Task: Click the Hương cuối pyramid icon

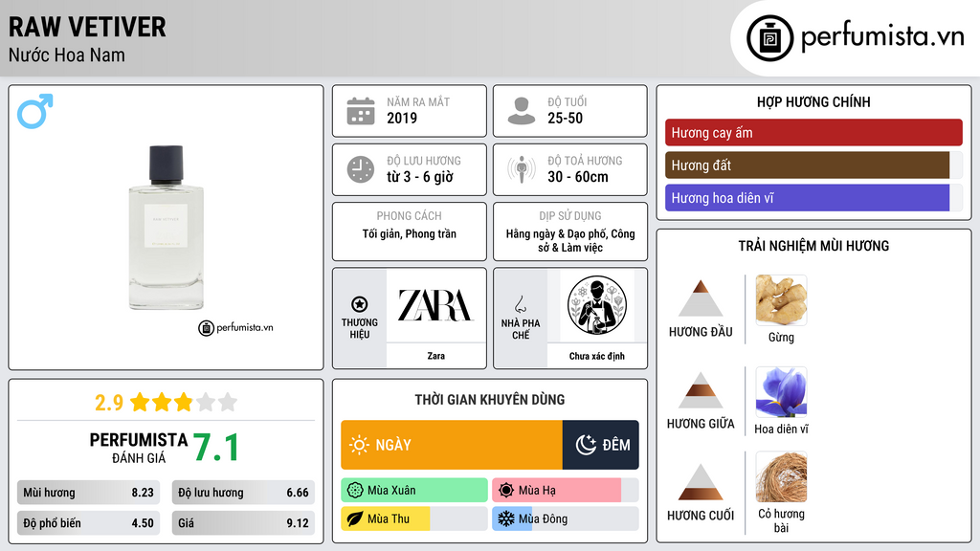Action: coord(701,482)
